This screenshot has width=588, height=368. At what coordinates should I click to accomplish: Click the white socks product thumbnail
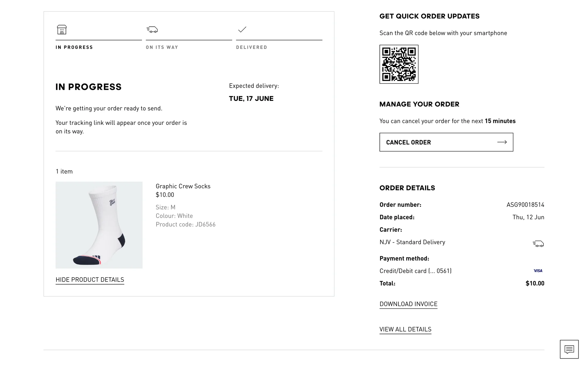99,225
